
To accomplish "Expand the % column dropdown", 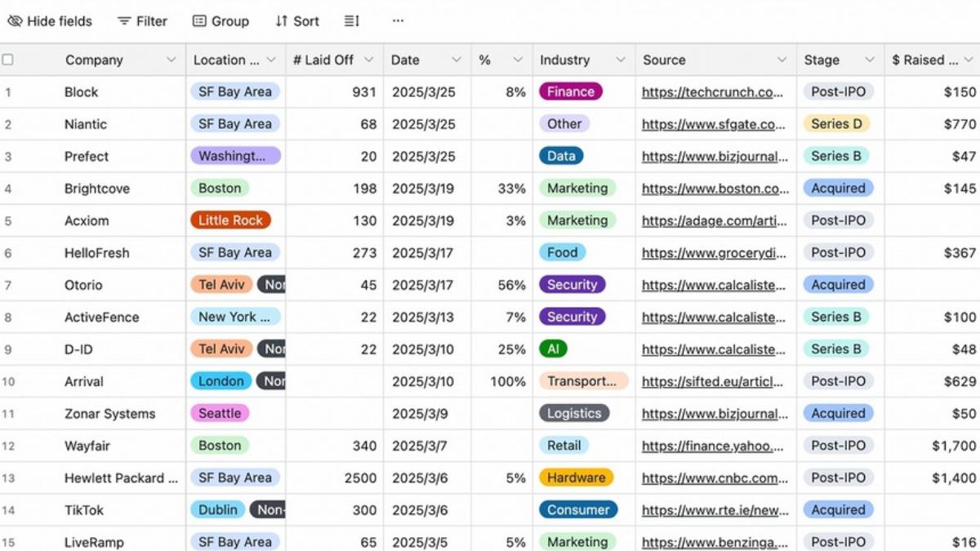I will point(518,60).
